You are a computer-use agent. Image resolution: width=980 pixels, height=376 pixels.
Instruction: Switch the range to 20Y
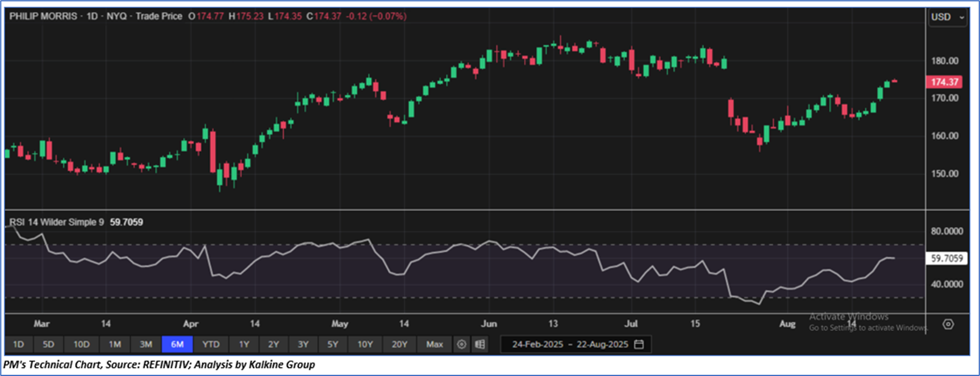(x=399, y=344)
